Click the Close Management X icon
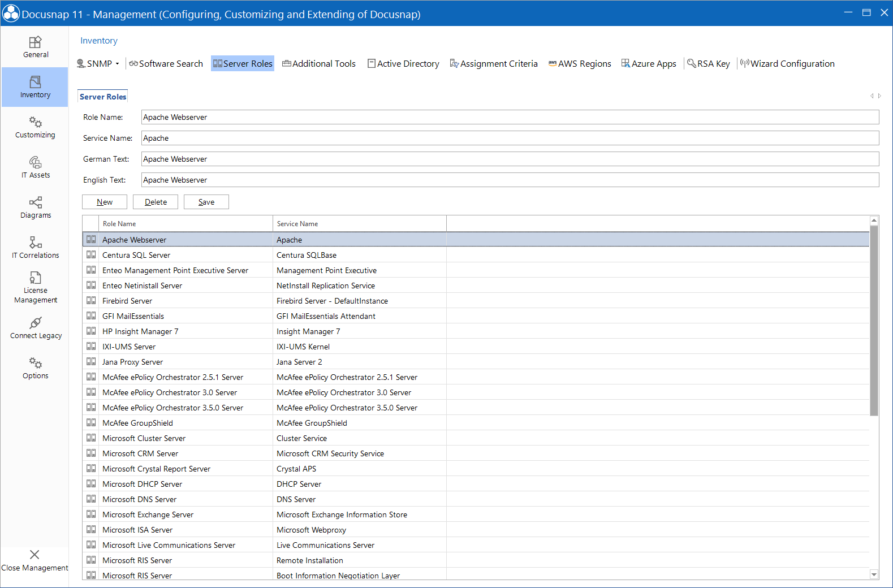The image size is (893, 588). pos(34,555)
